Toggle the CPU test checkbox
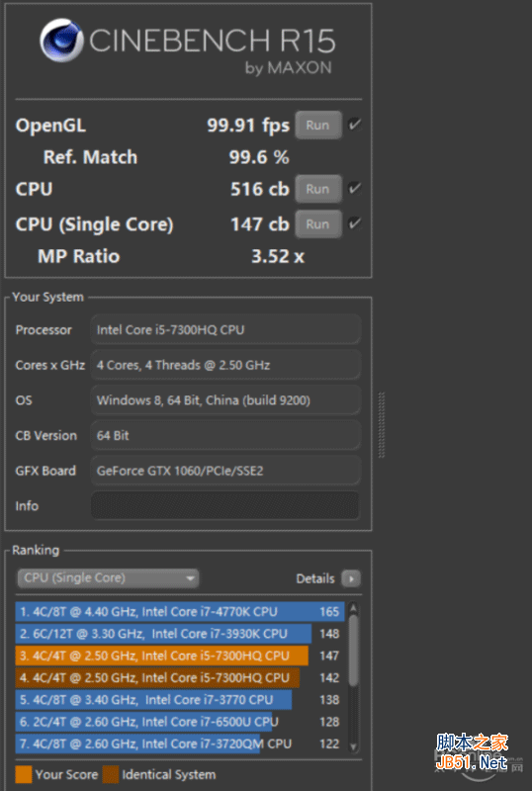The height and width of the screenshot is (791, 532). click(355, 188)
